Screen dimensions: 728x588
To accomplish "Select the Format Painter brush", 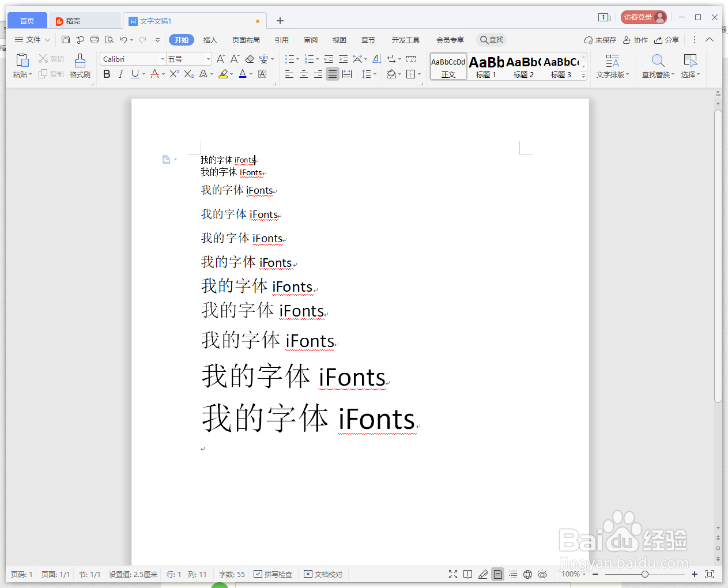I will point(80,60).
